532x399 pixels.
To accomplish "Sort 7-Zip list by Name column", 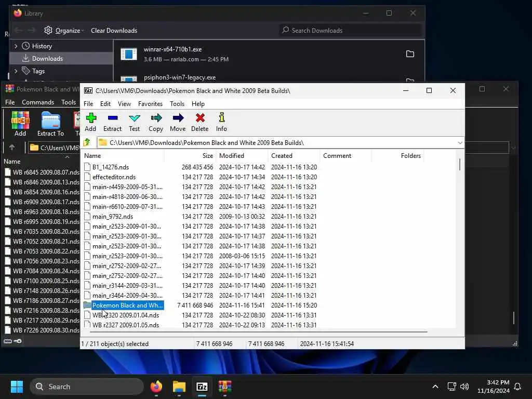I will [123, 156].
